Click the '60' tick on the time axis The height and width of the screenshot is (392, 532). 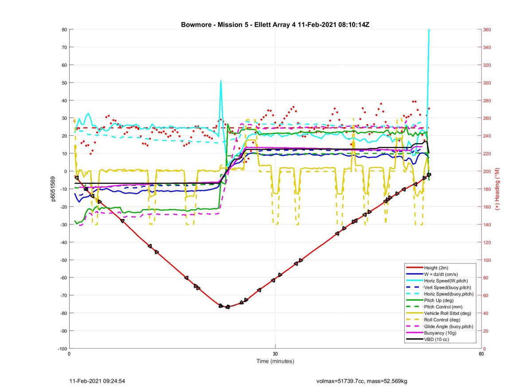[x=481, y=354]
